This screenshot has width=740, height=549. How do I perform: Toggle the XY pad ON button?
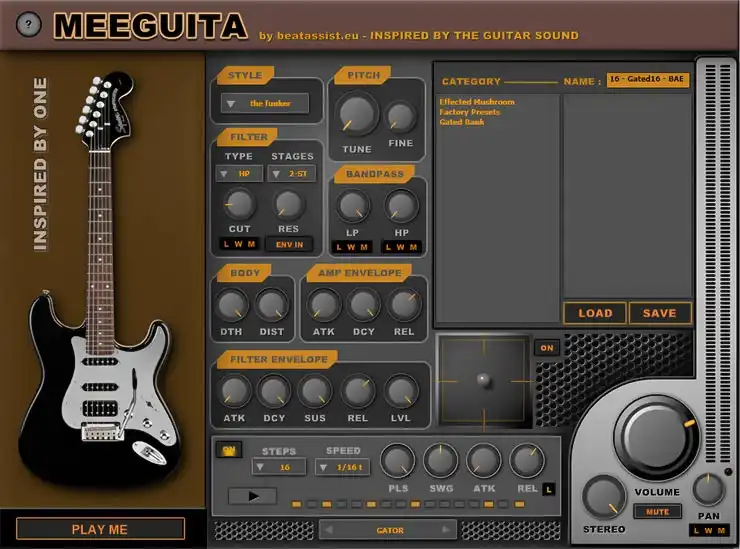point(547,348)
